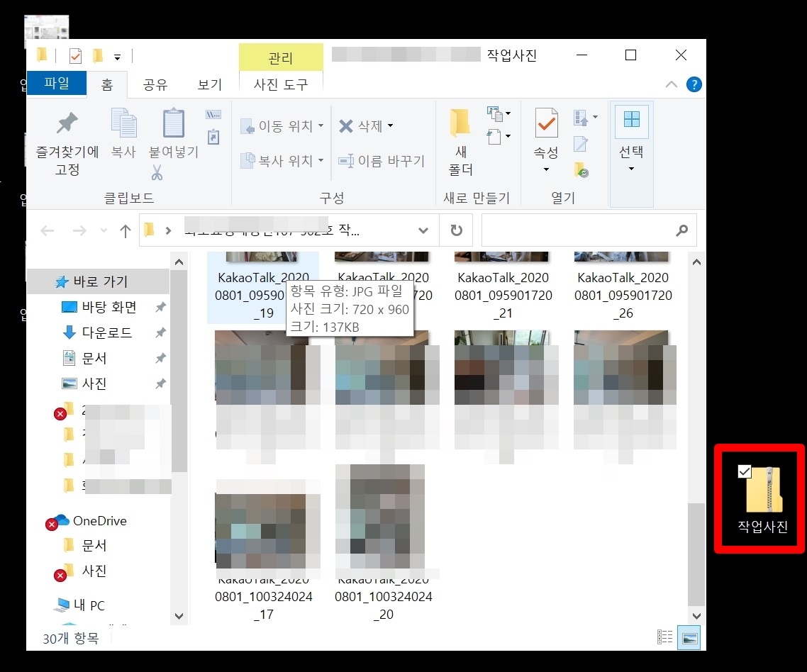The width and height of the screenshot is (807, 672).
Task: Open 사진 folder under OneDrive
Action: [94, 571]
